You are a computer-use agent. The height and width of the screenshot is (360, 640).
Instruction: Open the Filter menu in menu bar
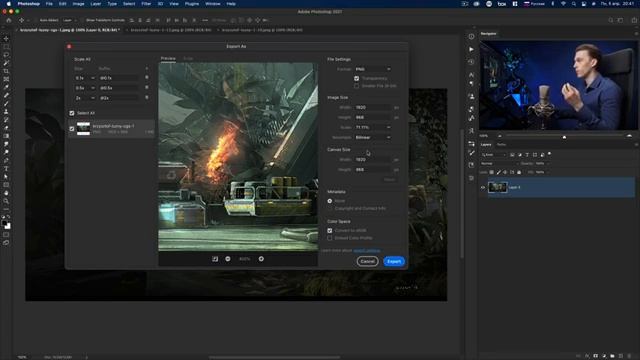tap(146, 4)
